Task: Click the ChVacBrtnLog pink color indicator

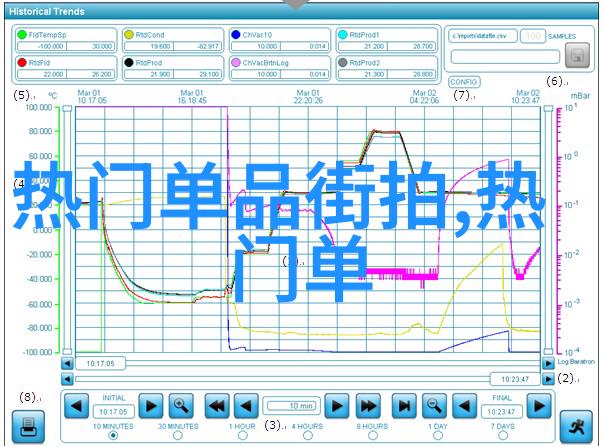Action: 236,62
